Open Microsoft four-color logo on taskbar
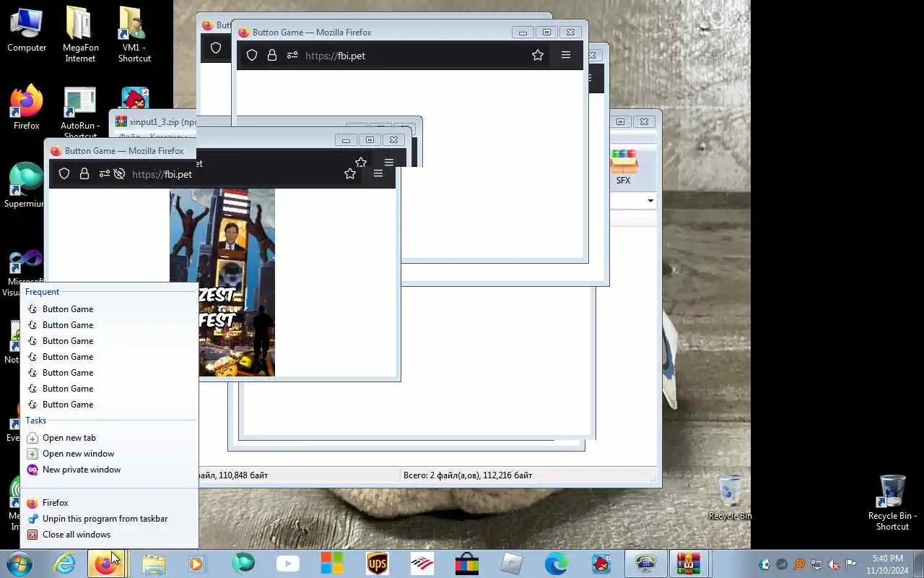This screenshot has width=924, height=578. click(x=332, y=564)
